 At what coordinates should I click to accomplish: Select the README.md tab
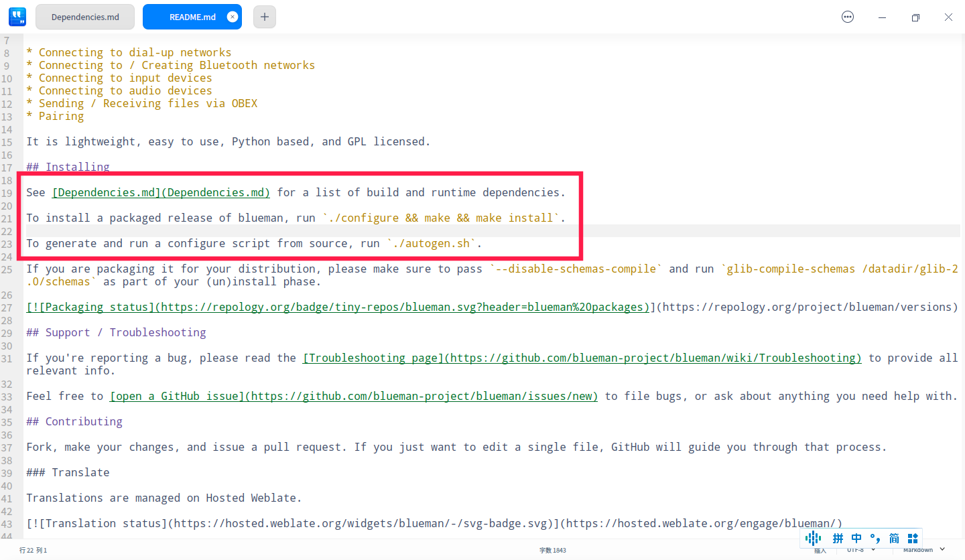coord(192,17)
